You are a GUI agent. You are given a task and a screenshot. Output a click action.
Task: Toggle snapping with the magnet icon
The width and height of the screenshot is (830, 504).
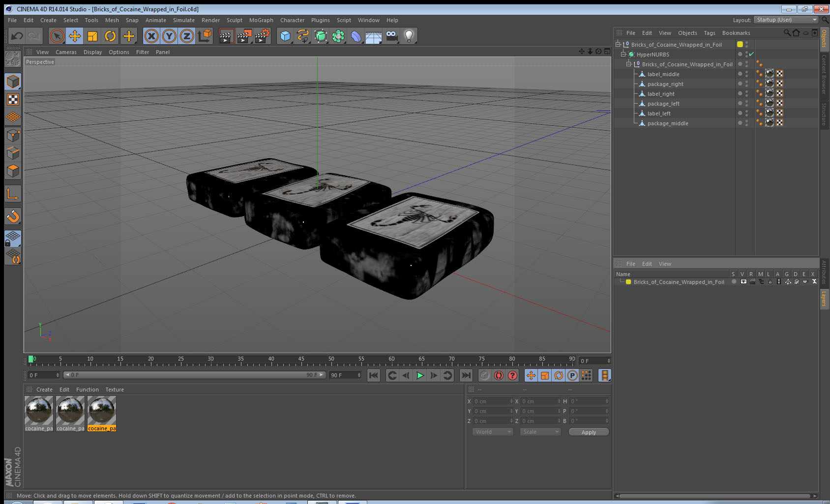[x=13, y=216]
